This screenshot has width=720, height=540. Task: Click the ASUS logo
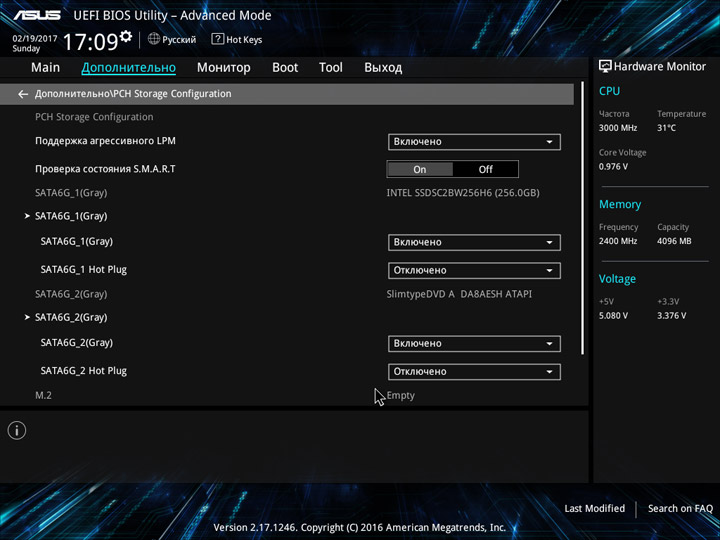click(37, 16)
